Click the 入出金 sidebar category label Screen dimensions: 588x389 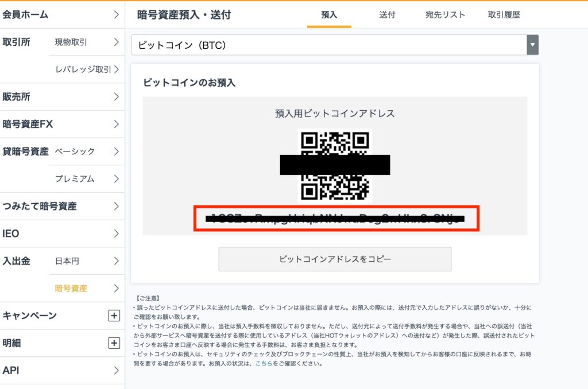pyautogui.click(x=16, y=261)
